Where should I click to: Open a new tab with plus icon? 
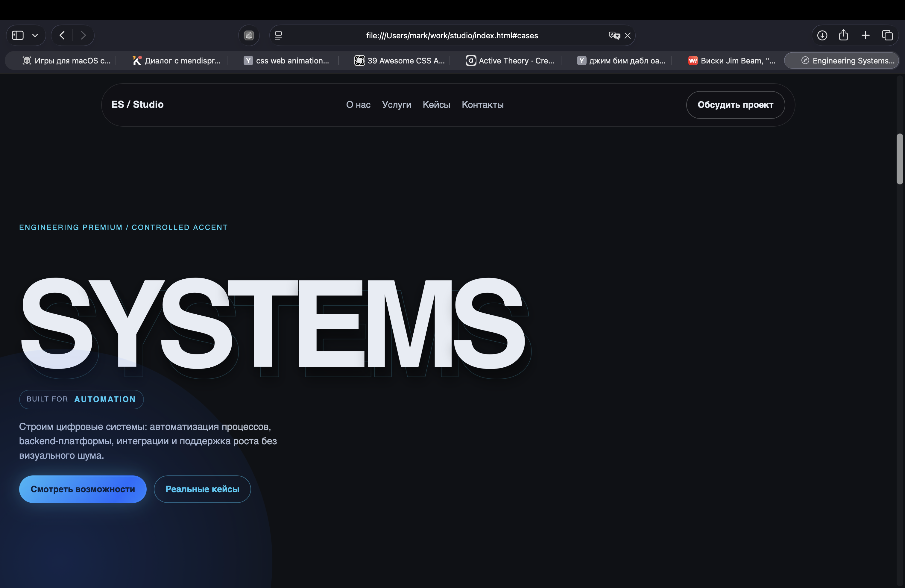[865, 35]
